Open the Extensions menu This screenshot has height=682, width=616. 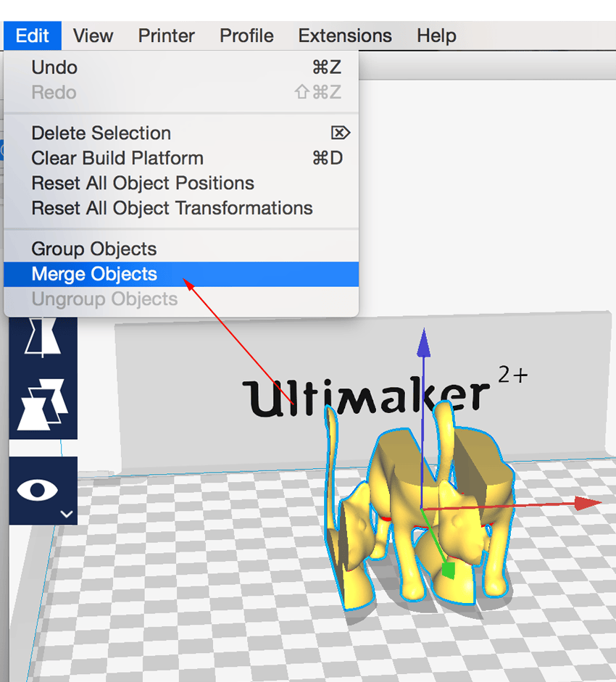pos(344,36)
